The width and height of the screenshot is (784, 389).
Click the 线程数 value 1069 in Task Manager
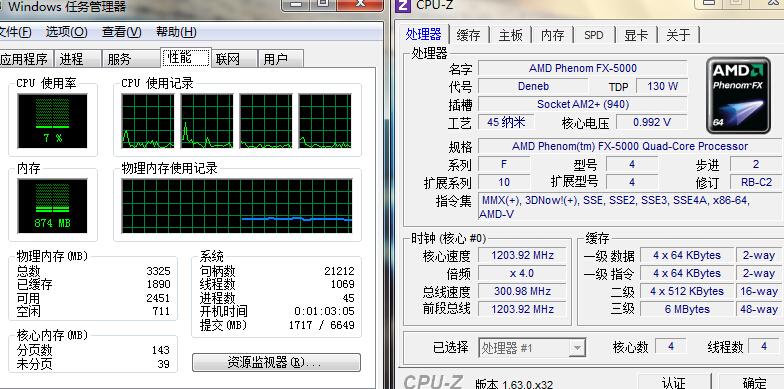pyautogui.click(x=342, y=284)
